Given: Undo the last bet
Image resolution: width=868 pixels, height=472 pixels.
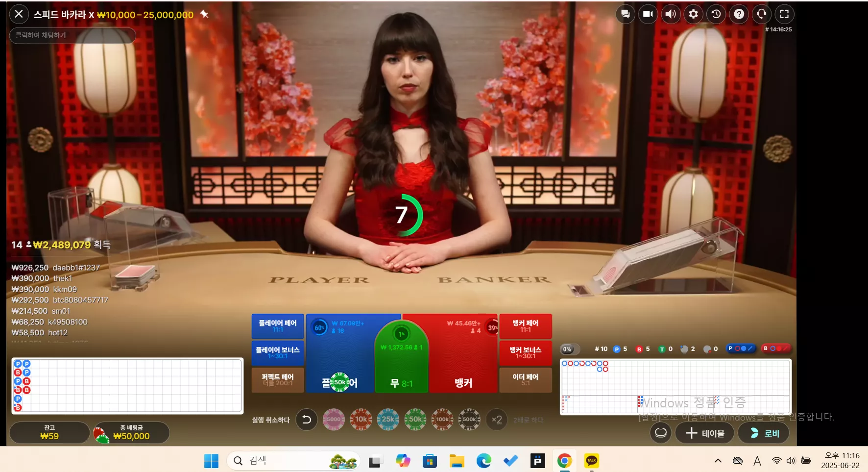Looking at the screenshot, I should point(307,420).
